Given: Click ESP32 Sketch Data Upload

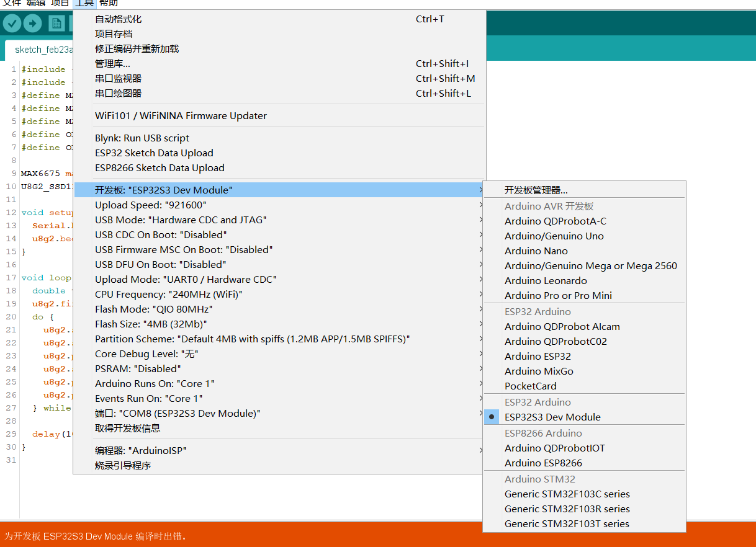Looking at the screenshot, I should click(279, 153).
